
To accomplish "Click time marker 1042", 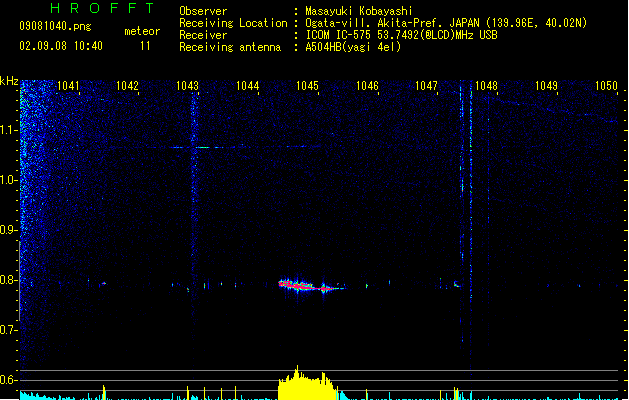I will pyautogui.click(x=127, y=86).
